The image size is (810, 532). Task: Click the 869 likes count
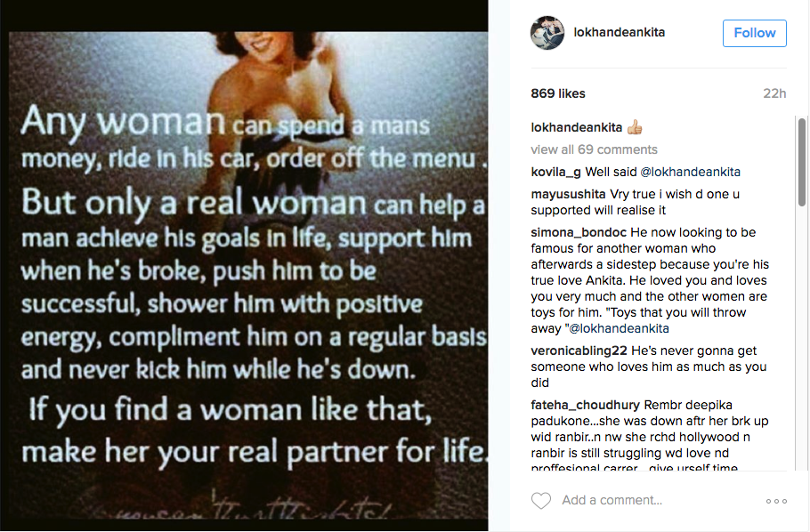(558, 93)
